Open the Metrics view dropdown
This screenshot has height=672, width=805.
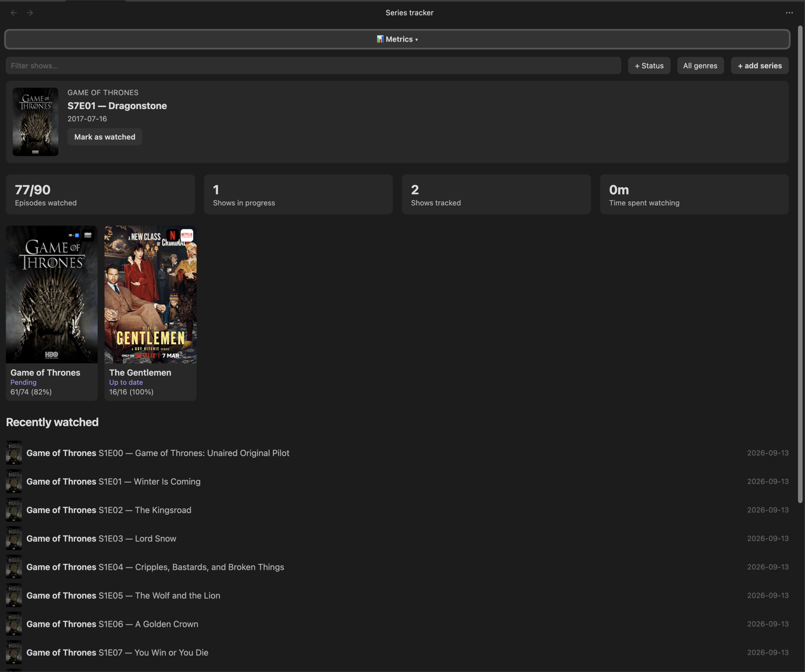397,39
